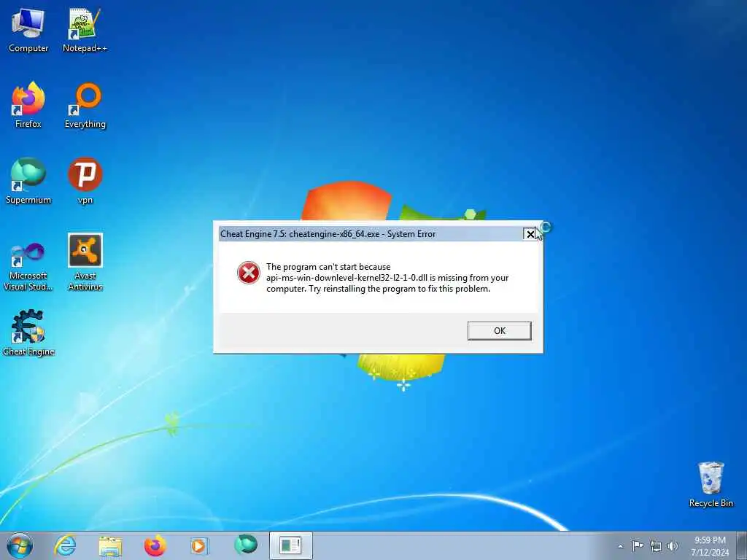The image size is (747, 560).
Task: Open the Notepad++ desktop shortcut
Action: coord(85,29)
